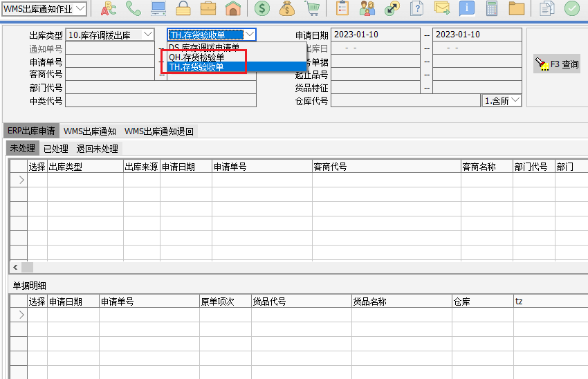Screen dimensions: 588x379
Task: Click the padlock icon in toolbar
Action: click(x=183, y=8)
